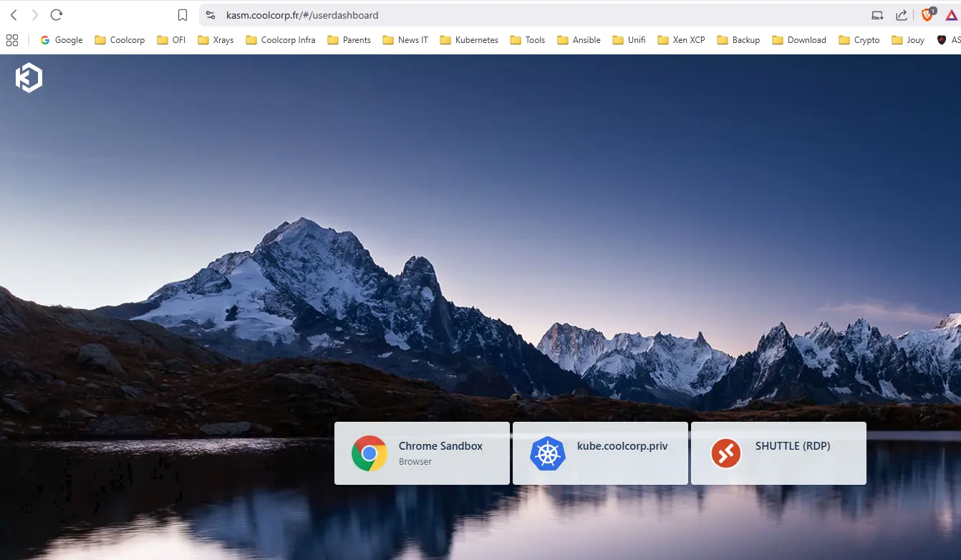Screen dimensions: 961x560
Task: Reload the page with the refresh icon
Action: (x=57, y=15)
